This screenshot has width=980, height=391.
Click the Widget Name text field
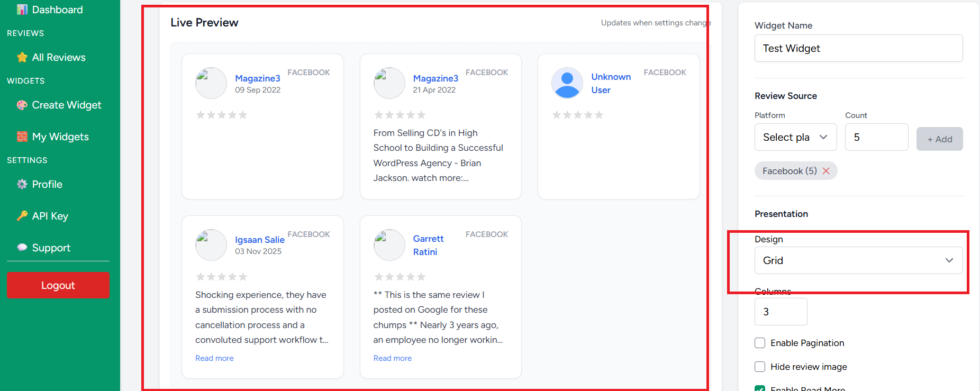click(858, 48)
